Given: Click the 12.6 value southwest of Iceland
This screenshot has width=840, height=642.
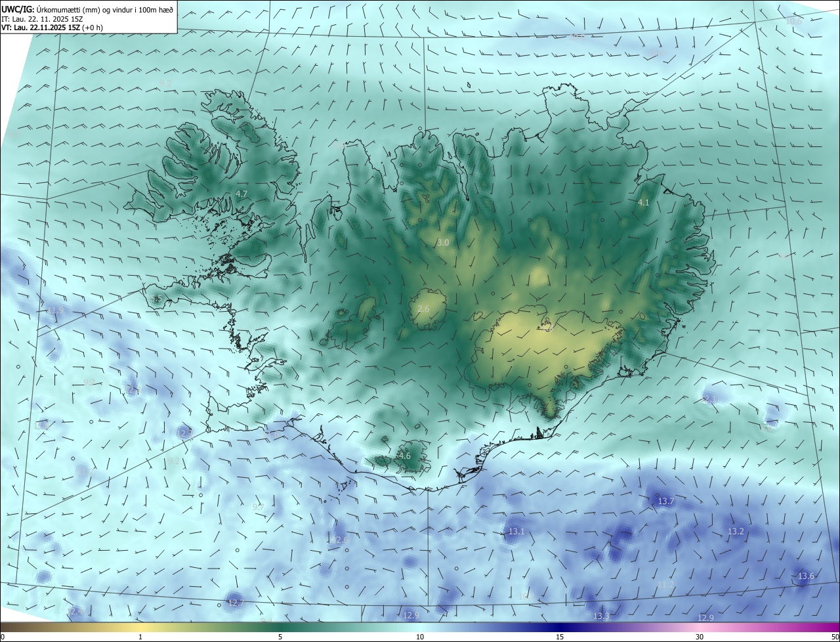Looking at the screenshot, I should (x=340, y=540).
